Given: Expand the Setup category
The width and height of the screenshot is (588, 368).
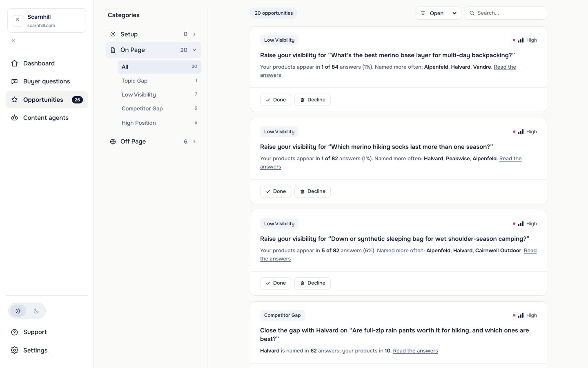Looking at the screenshot, I should [x=153, y=34].
